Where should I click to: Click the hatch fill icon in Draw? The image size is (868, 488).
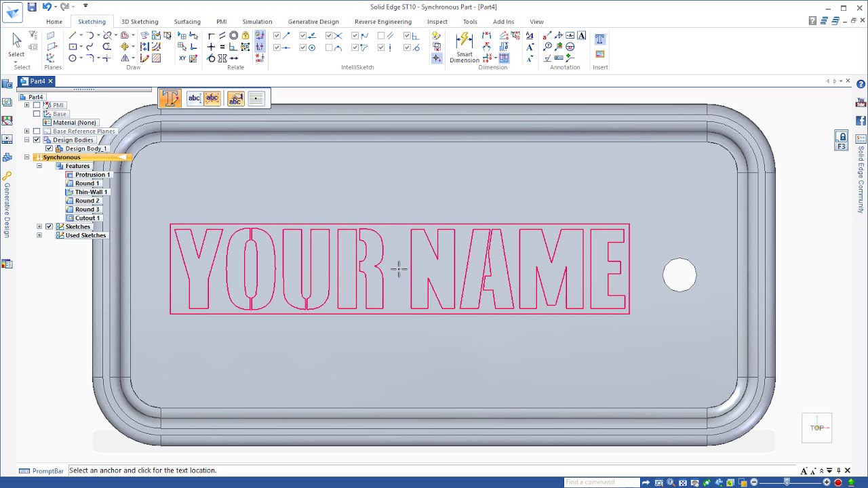(157, 58)
